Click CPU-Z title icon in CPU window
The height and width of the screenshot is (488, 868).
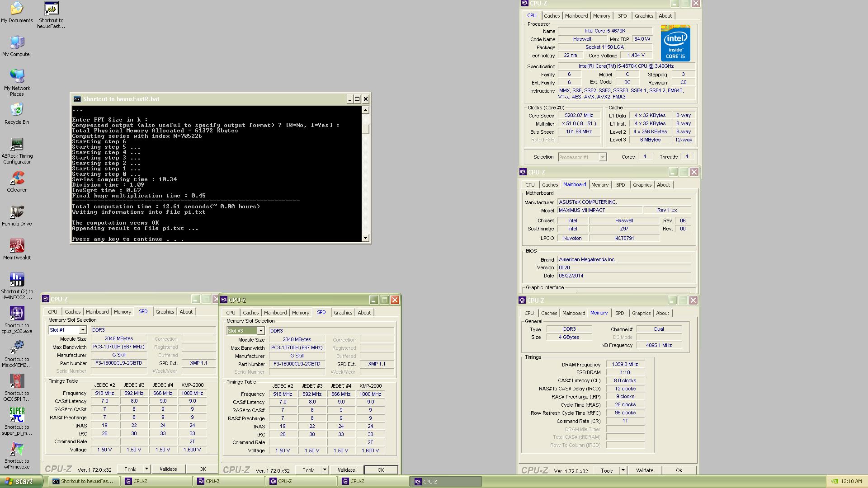point(525,3)
